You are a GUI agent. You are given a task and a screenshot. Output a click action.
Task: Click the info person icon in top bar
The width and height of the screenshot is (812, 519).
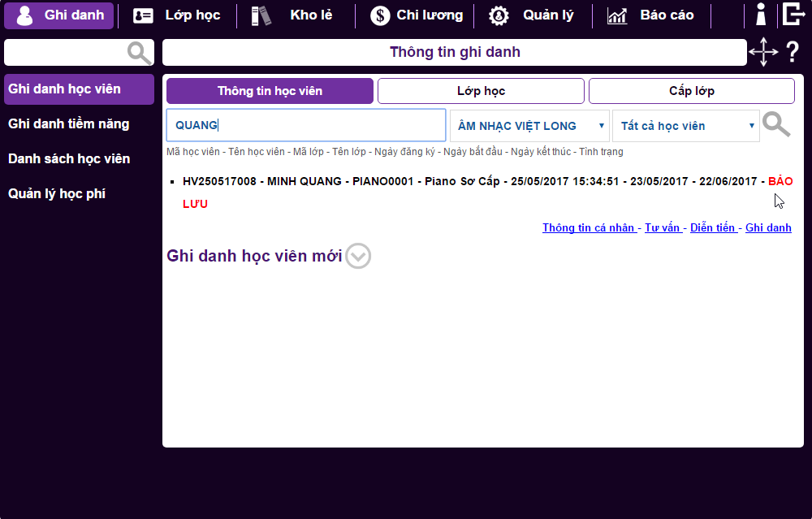761,15
